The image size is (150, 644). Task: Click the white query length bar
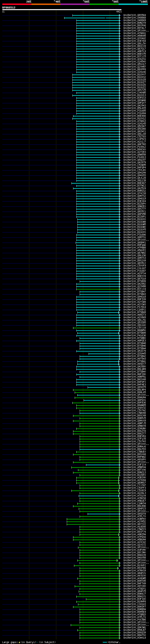[x=62, y=10]
